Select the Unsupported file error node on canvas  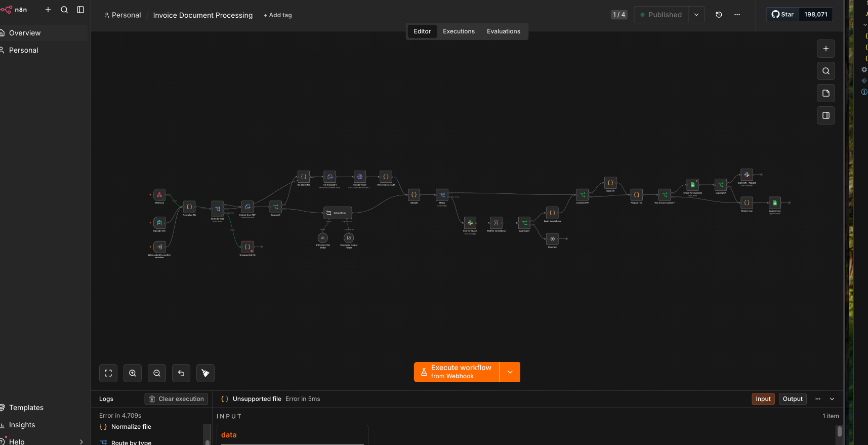[x=247, y=247]
